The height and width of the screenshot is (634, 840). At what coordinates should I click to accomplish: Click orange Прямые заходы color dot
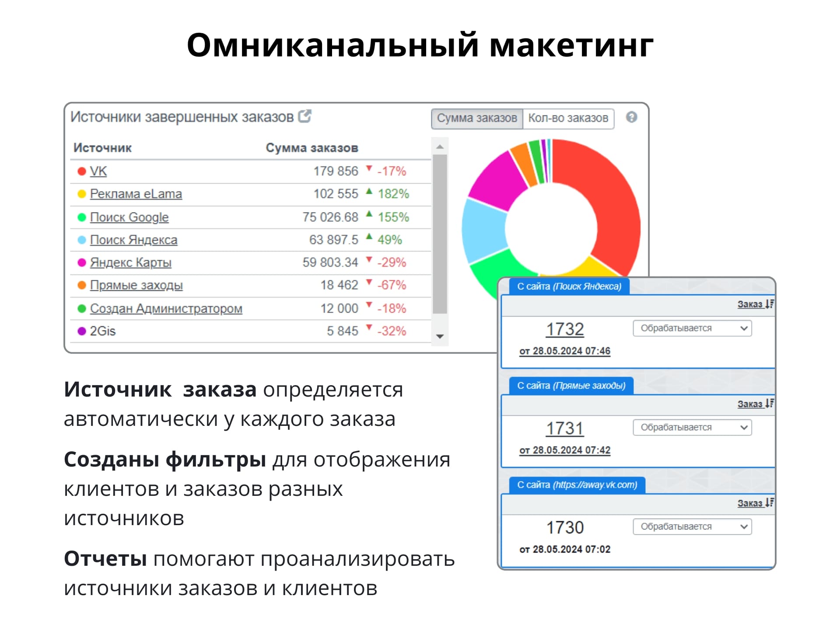point(81,286)
